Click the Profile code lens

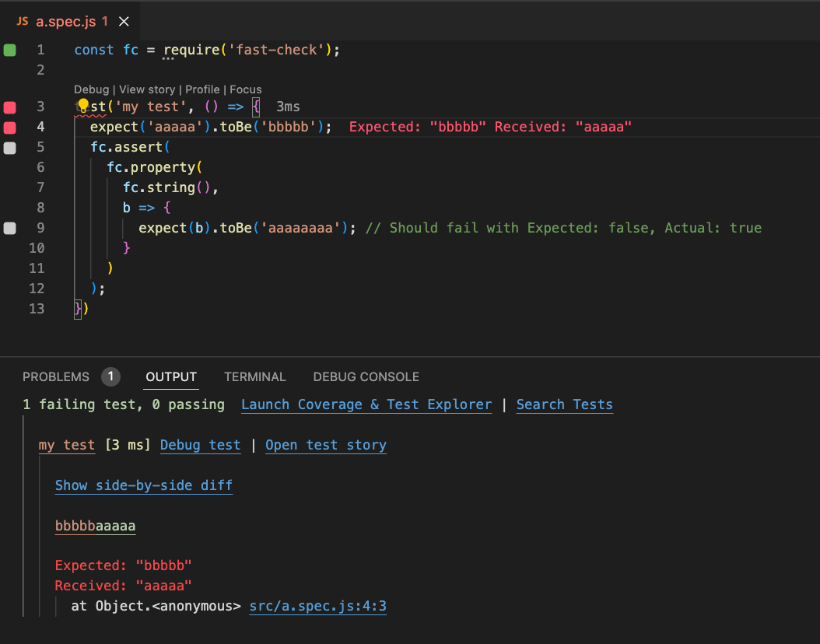point(202,89)
